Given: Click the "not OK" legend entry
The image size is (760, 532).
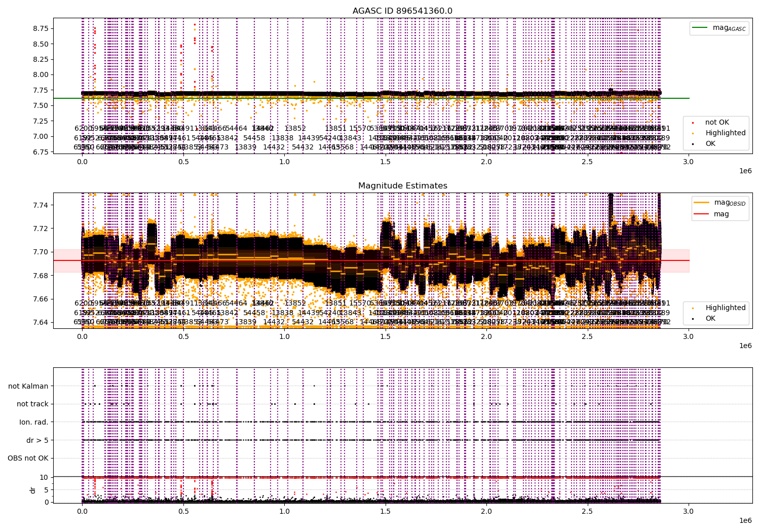Looking at the screenshot, I should [716, 123].
